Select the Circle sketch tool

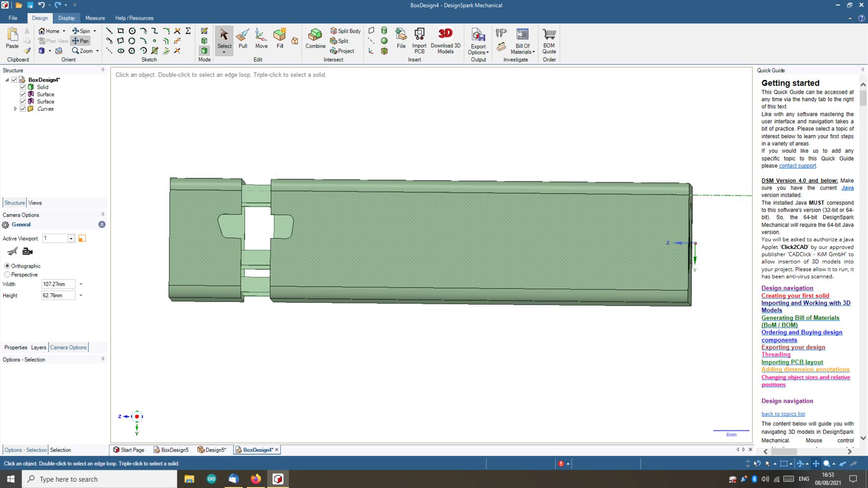click(132, 31)
